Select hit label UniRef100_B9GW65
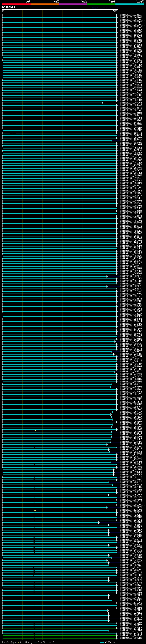 [131, 42]
